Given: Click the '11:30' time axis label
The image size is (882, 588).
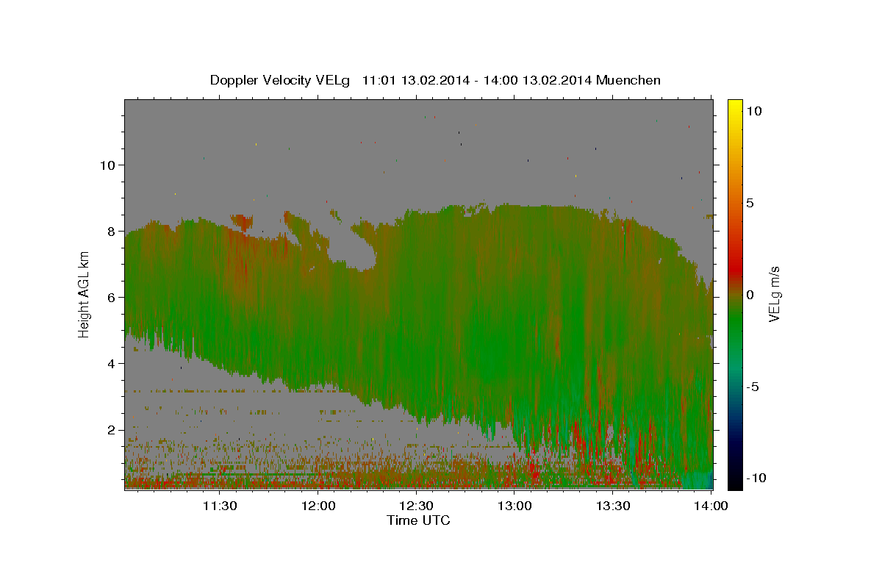Looking at the screenshot, I should pyautogui.click(x=219, y=506).
